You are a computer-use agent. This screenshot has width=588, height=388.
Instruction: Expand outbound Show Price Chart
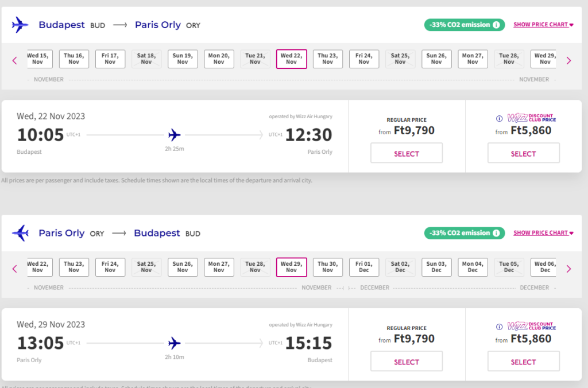[x=543, y=25]
